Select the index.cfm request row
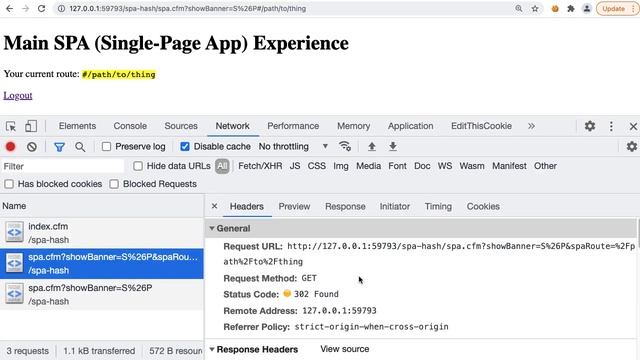 [102, 233]
